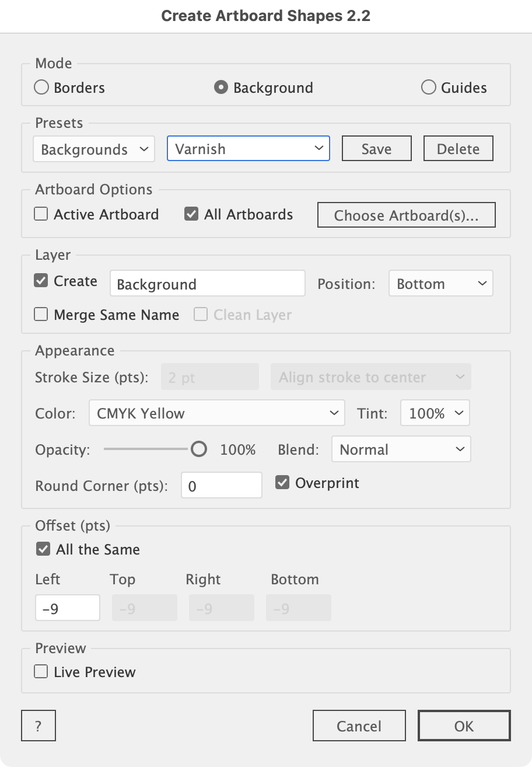Click the Save preset button
This screenshot has height=767, width=532.
[376, 149]
